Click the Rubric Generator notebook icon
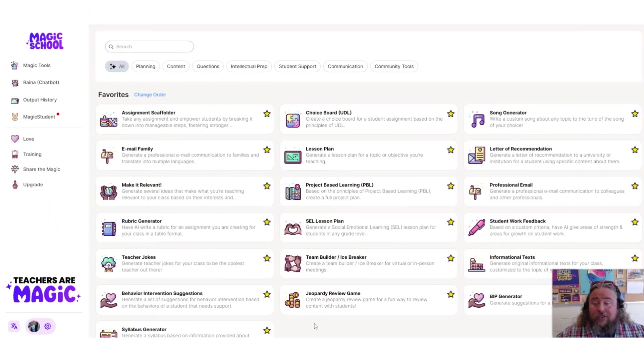Viewport: 644px width, 362px height. point(109,228)
